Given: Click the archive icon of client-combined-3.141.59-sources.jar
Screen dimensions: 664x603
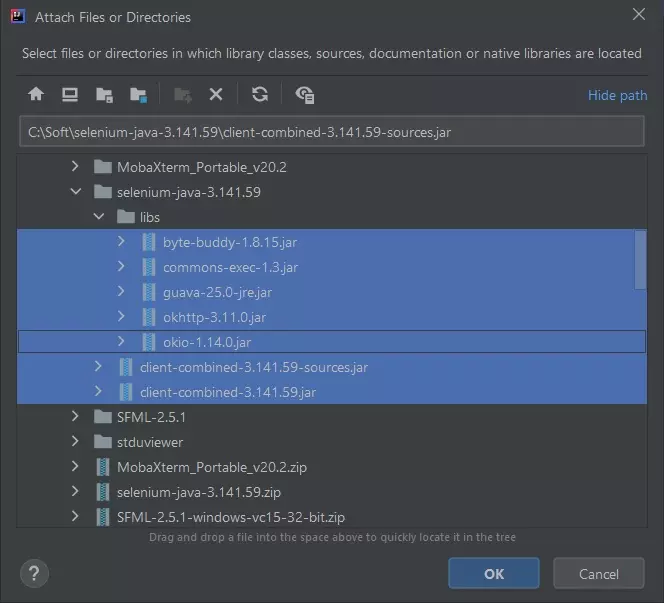Looking at the screenshot, I should [126, 367].
